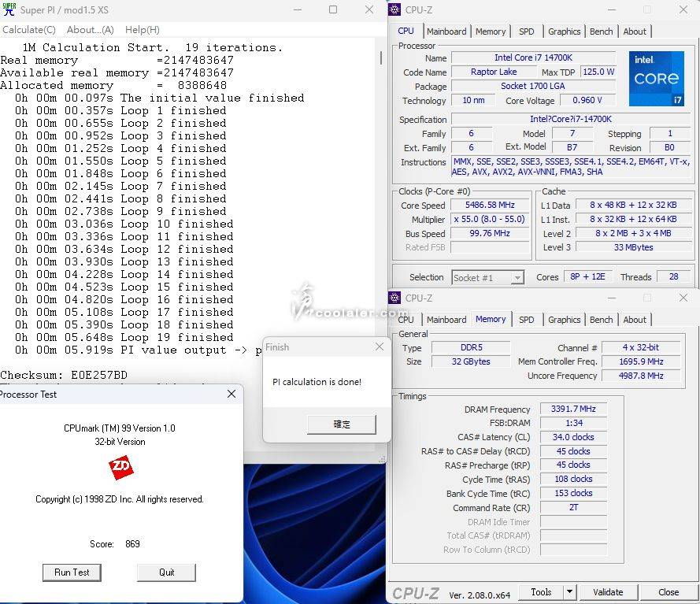
Task: Click the Cores 8P + 12E value
Action: [587, 276]
